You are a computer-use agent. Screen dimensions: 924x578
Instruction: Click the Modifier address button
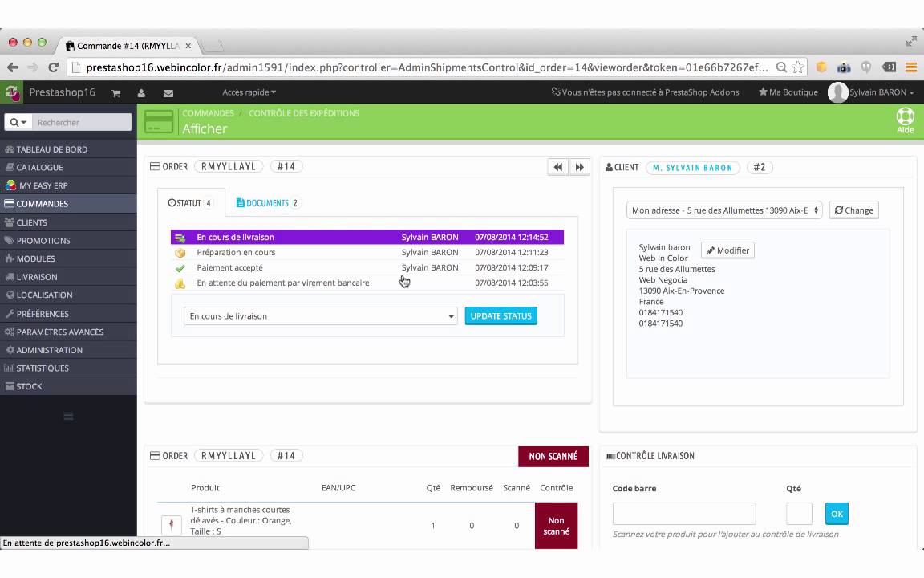[727, 250]
